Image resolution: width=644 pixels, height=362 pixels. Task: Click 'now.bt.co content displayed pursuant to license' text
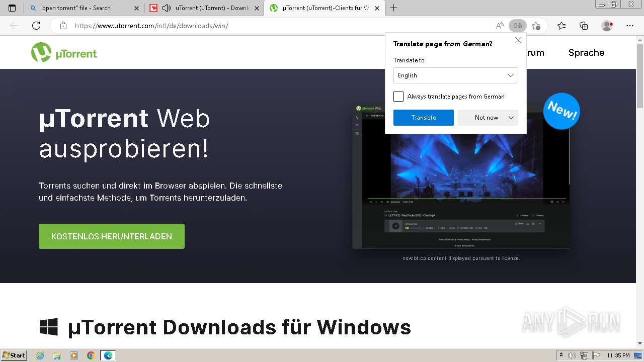(x=461, y=258)
